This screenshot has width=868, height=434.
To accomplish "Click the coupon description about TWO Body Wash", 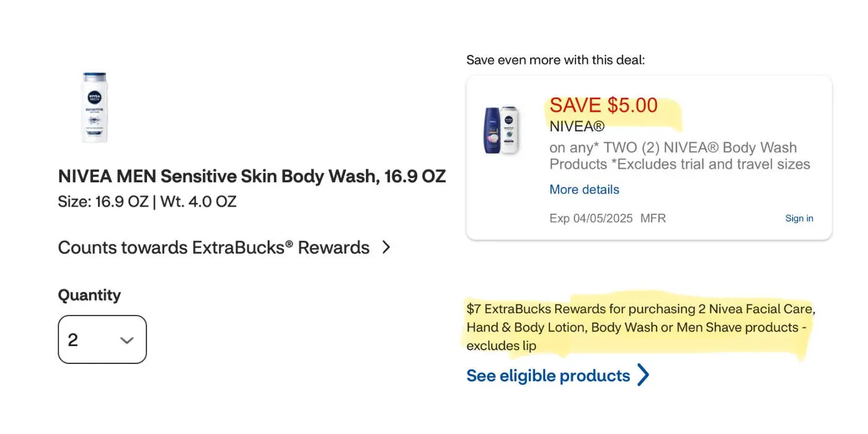I will coord(679,156).
